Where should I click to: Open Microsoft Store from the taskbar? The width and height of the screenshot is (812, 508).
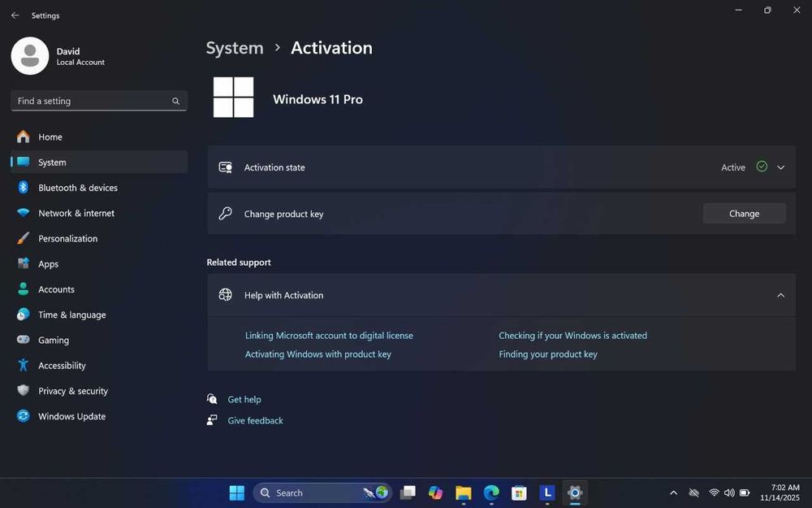coord(519,493)
